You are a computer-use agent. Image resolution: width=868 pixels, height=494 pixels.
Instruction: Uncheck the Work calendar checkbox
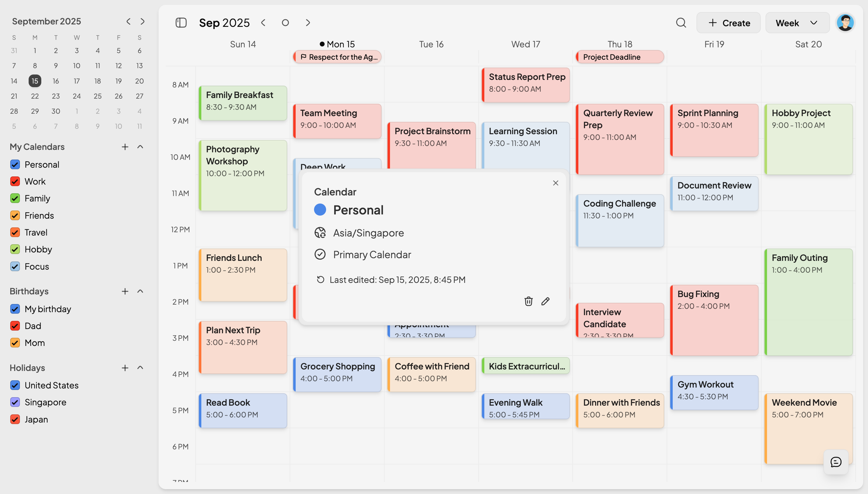pos(15,182)
